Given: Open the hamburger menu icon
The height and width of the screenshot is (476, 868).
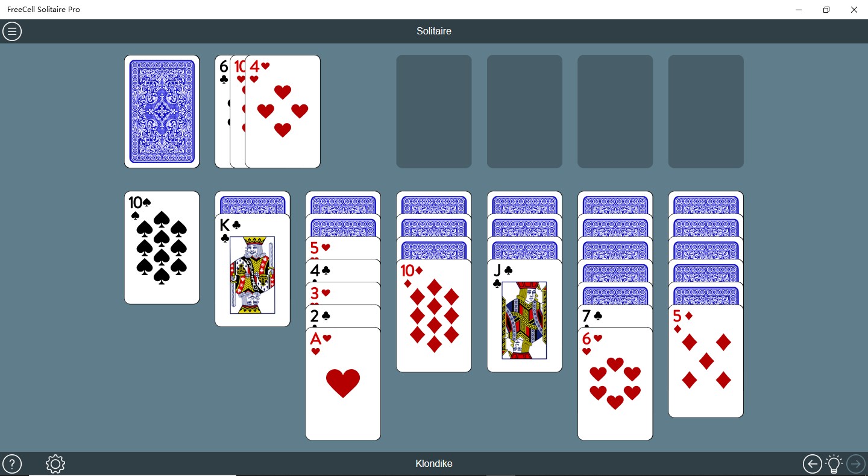Looking at the screenshot, I should coord(12,31).
